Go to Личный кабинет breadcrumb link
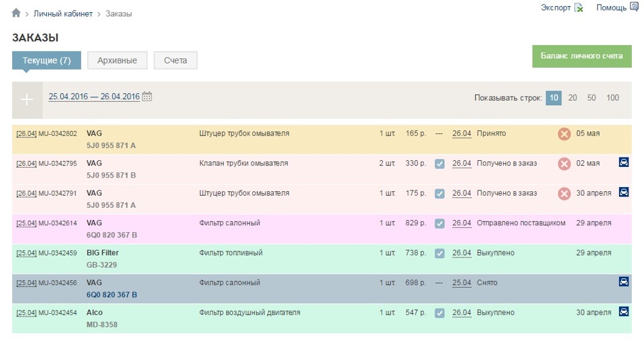Viewport: 644px width, 340px height. tap(63, 13)
